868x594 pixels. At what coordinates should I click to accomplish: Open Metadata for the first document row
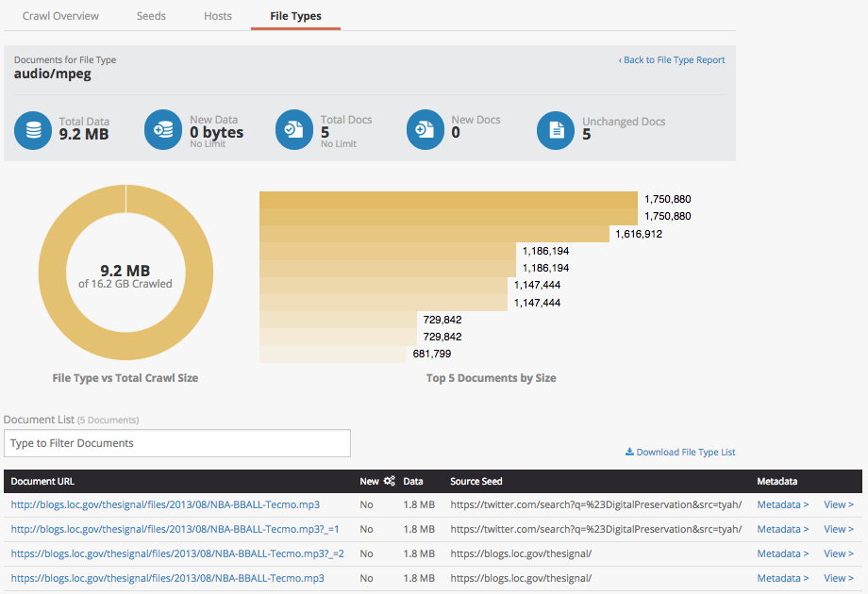click(x=782, y=504)
